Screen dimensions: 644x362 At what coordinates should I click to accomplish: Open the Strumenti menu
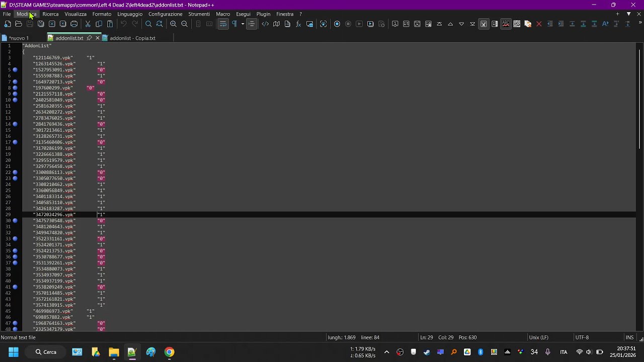[x=199, y=14]
